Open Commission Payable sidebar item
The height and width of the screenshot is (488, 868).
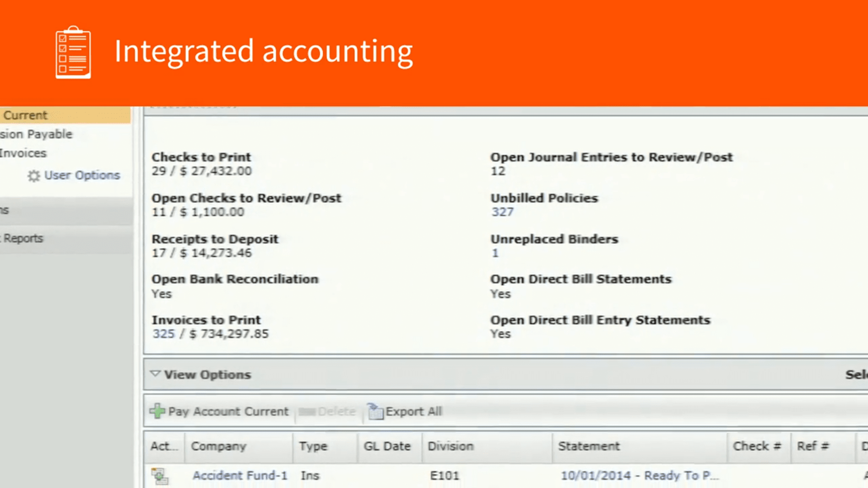pos(36,134)
